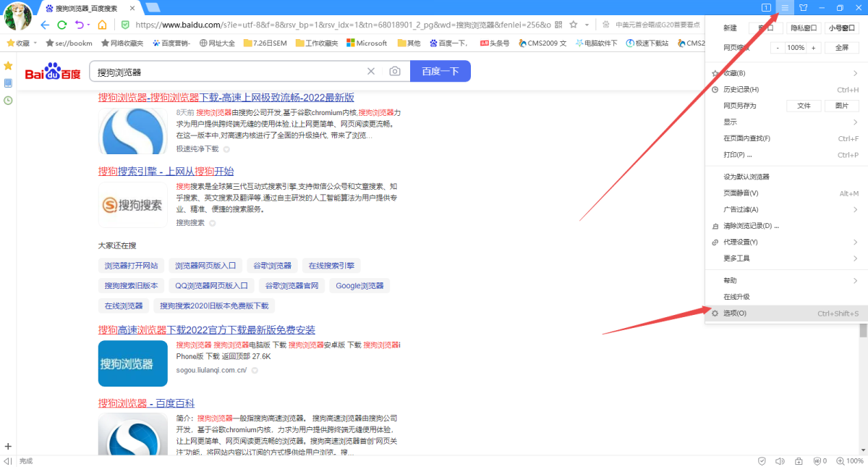
Task: Click the camera image search icon
Action: point(394,71)
